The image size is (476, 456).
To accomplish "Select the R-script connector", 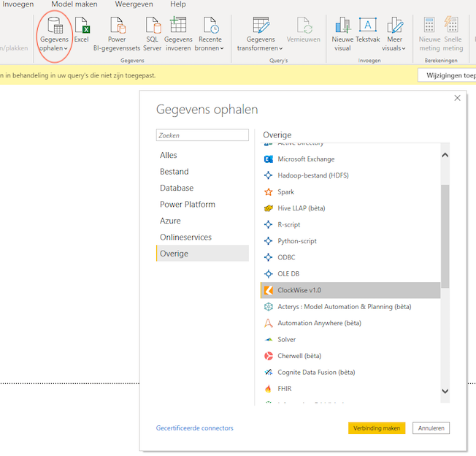I will [350, 225].
